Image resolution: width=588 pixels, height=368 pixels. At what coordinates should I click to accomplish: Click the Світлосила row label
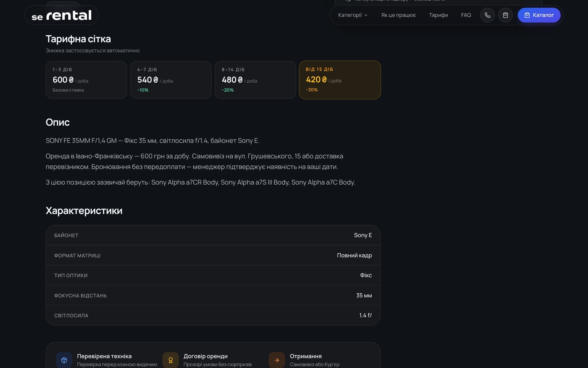point(71,315)
